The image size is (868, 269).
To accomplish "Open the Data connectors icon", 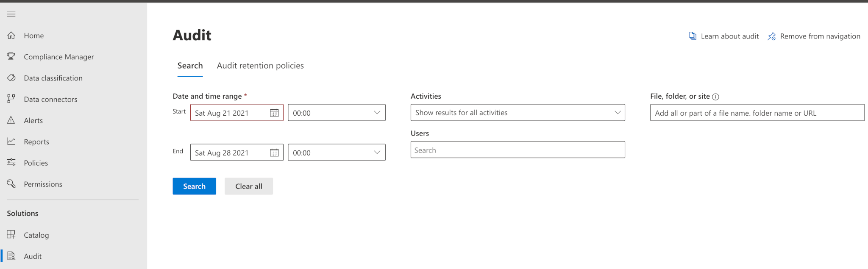I will click(11, 99).
